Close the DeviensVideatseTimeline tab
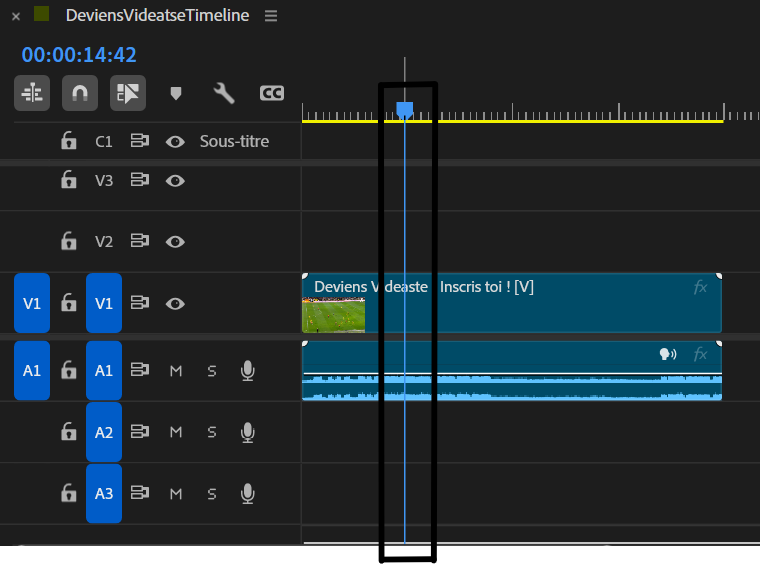The height and width of the screenshot is (564, 760). [x=16, y=16]
